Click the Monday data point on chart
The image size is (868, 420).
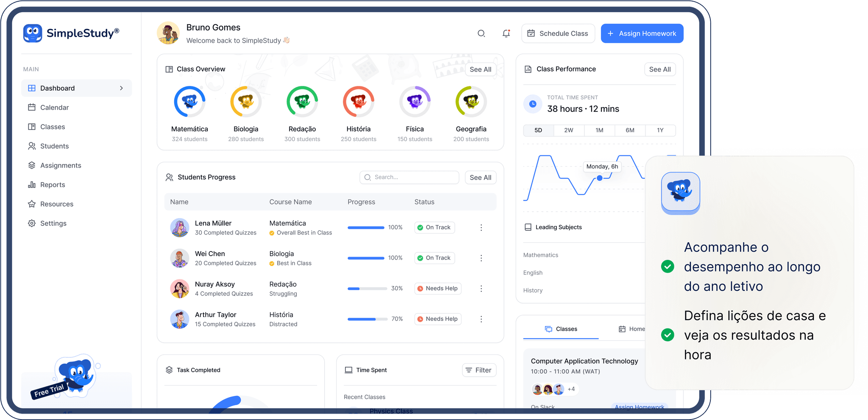600,178
